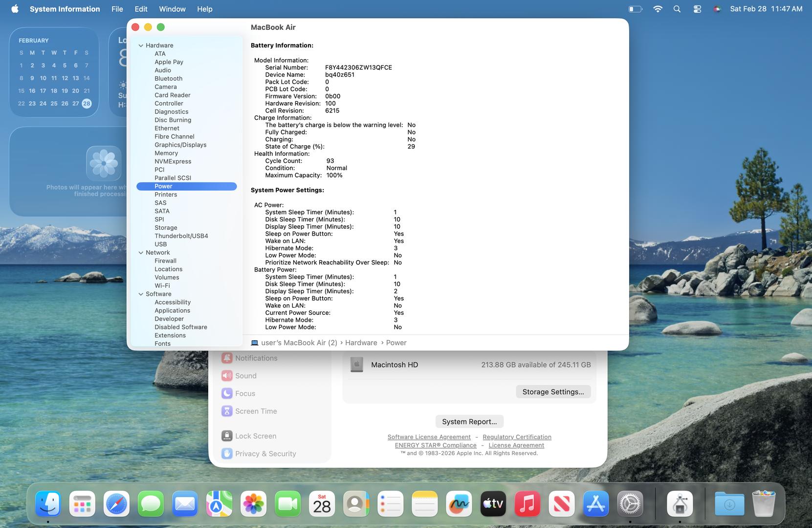Open the Window menu
This screenshot has height=528, width=812.
[172, 9]
